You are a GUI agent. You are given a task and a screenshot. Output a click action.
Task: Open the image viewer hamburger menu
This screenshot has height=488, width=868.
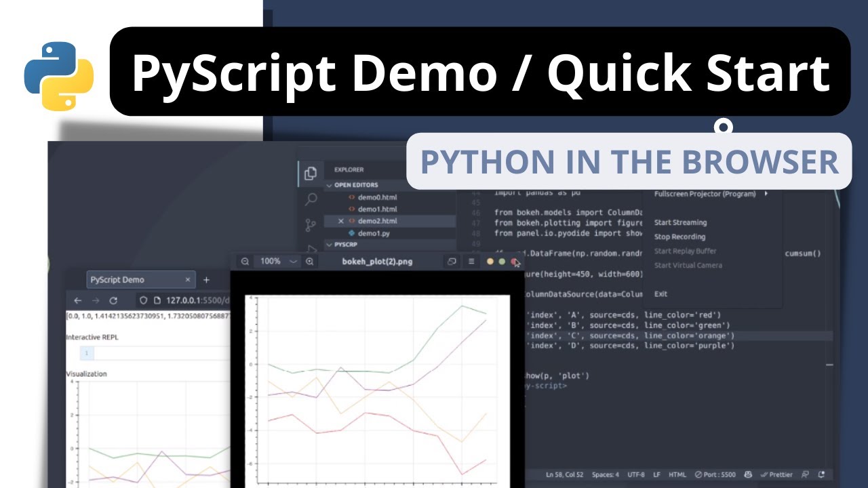[x=471, y=261]
